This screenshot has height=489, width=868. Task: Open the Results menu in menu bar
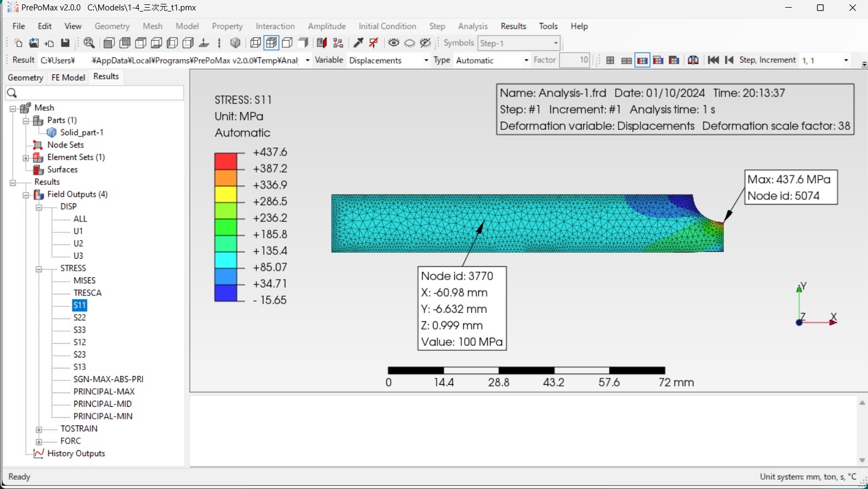click(x=513, y=26)
